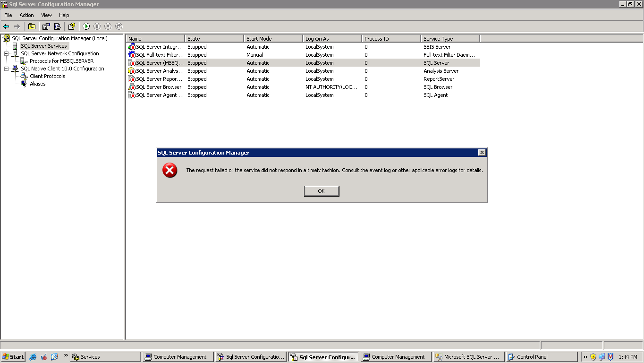
Task: Click the Up one level folder icon
Action: click(x=32, y=26)
